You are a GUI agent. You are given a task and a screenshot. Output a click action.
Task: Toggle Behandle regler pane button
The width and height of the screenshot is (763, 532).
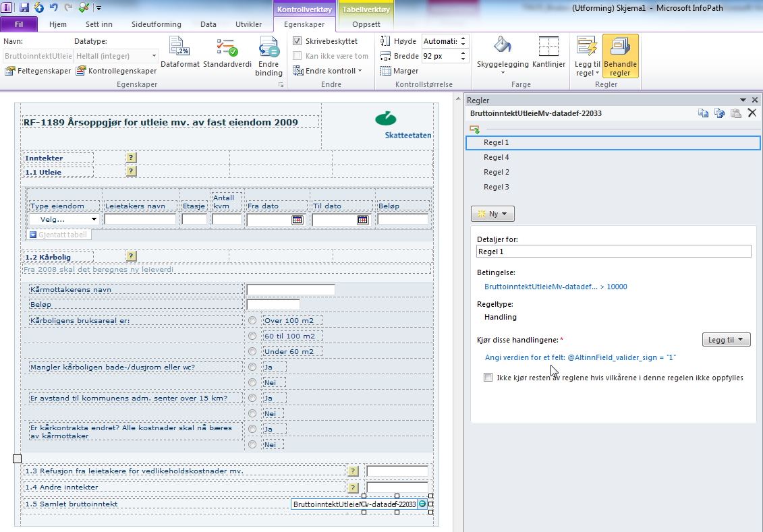(620, 57)
